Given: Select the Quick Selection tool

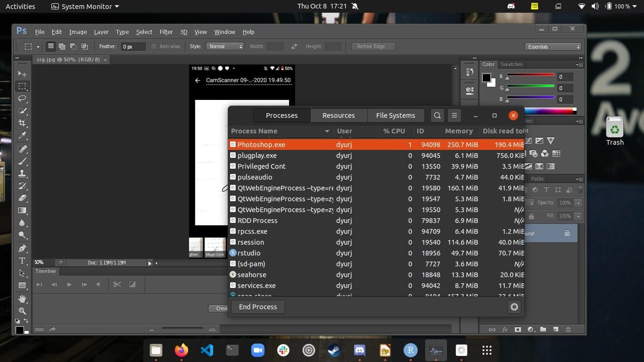Looking at the screenshot, I should click(22, 111).
